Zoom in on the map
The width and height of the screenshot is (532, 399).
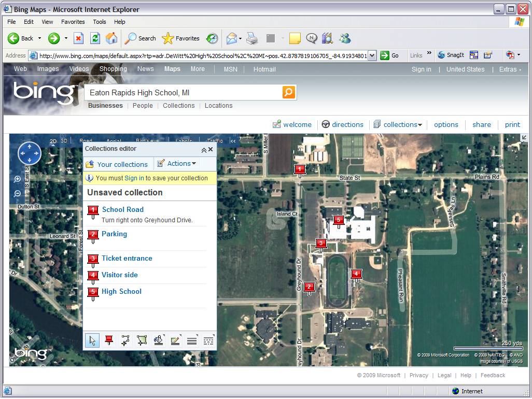click(x=17, y=179)
